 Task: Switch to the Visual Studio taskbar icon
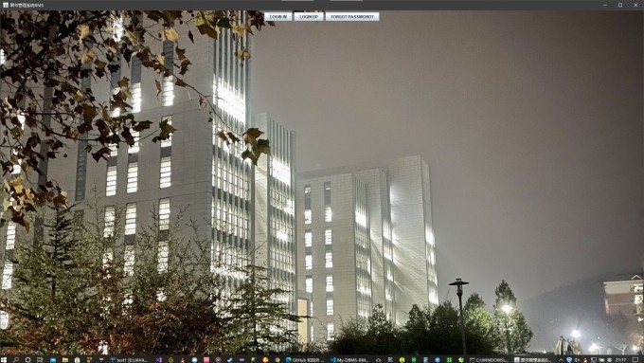pyautogui.click(x=158, y=360)
